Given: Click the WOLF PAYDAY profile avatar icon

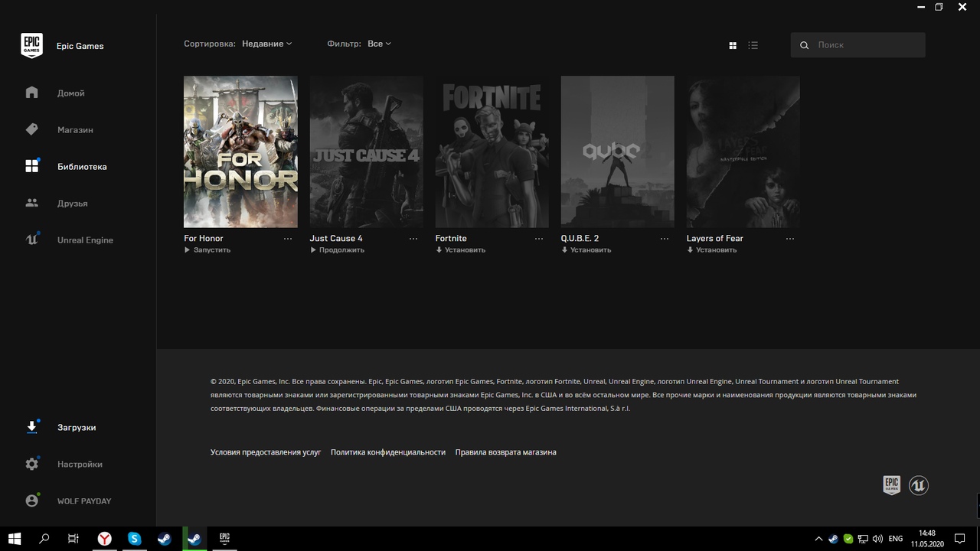Looking at the screenshot, I should point(31,500).
